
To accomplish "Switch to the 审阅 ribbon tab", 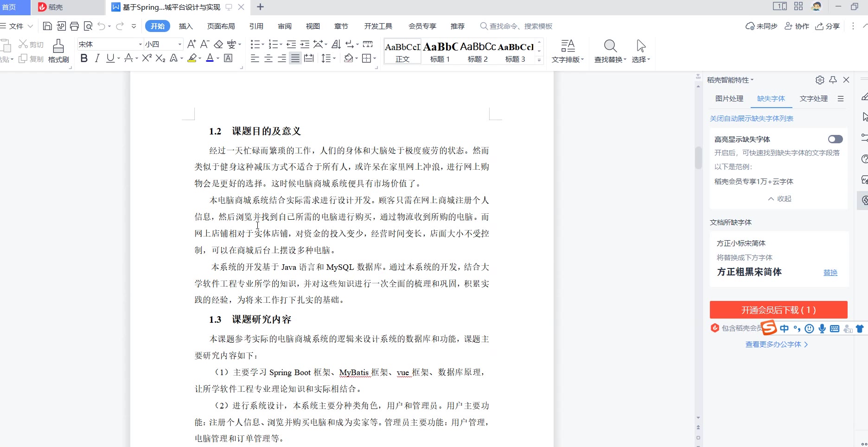I will click(285, 26).
